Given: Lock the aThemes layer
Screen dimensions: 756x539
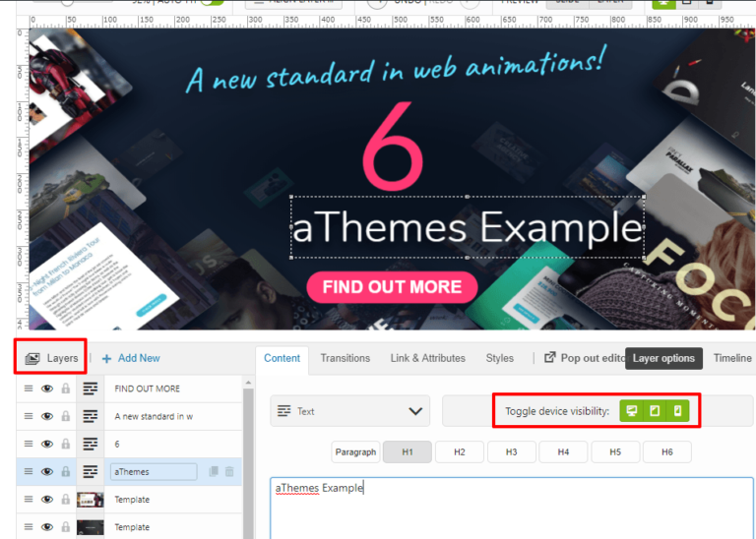Looking at the screenshot, I should (x=66, y=471).
